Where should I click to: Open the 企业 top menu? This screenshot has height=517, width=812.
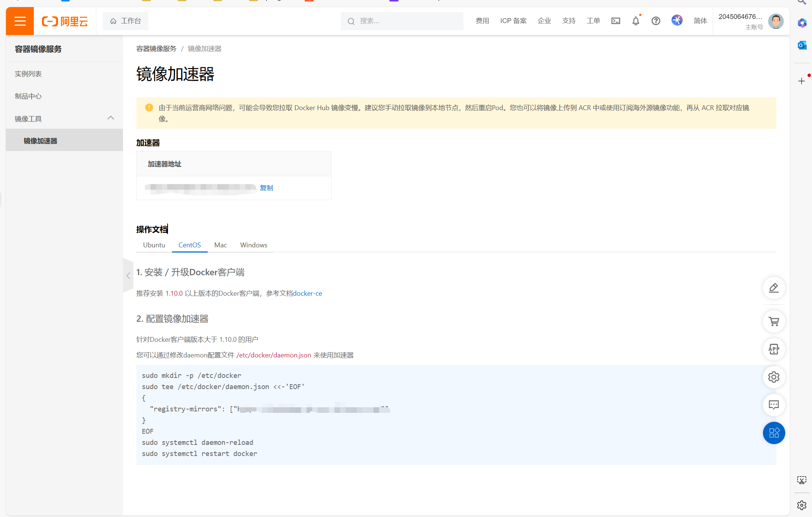click(544, 21)
